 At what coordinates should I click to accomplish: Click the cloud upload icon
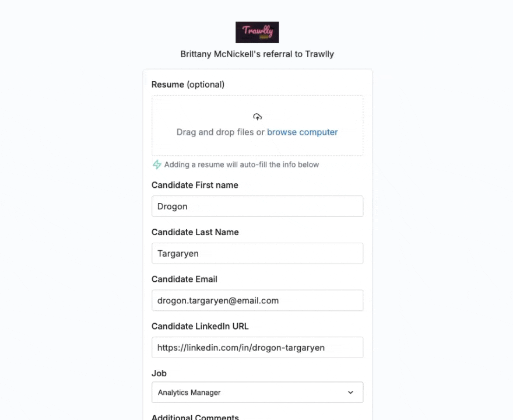[257, 117]
